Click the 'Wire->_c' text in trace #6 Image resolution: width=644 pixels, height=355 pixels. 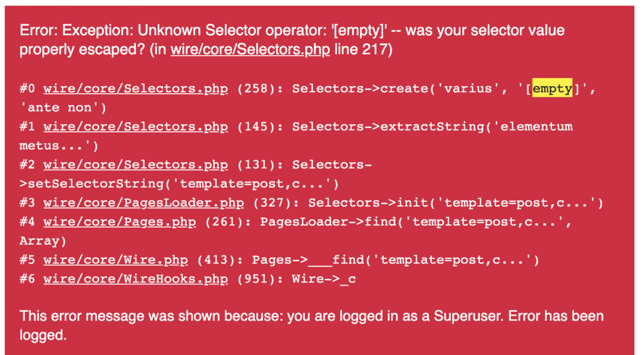pyautogui.click(x=324, y=279)
